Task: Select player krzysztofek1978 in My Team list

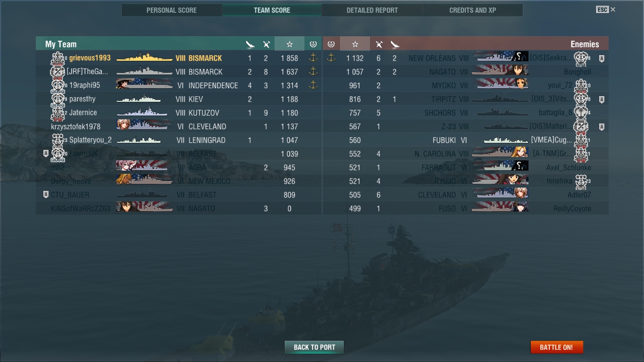Action: (179, 126)
